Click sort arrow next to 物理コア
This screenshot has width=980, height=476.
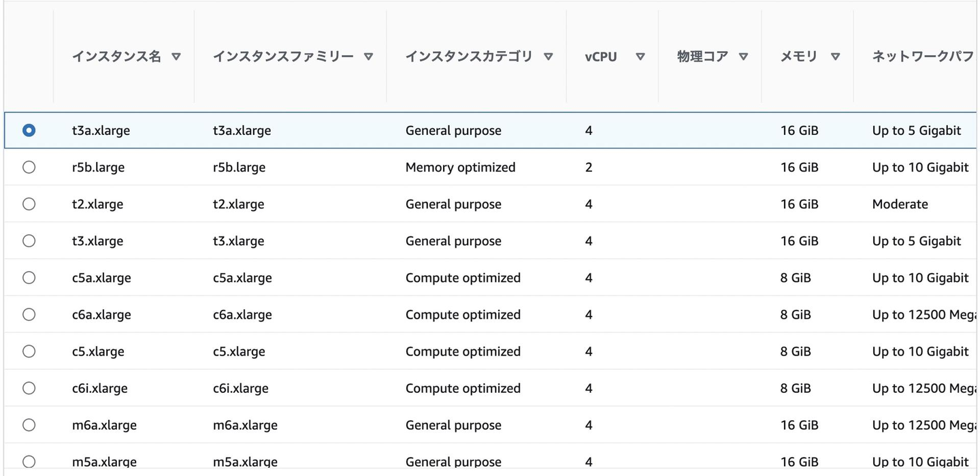pyautogui.click(x=743, y=57)
